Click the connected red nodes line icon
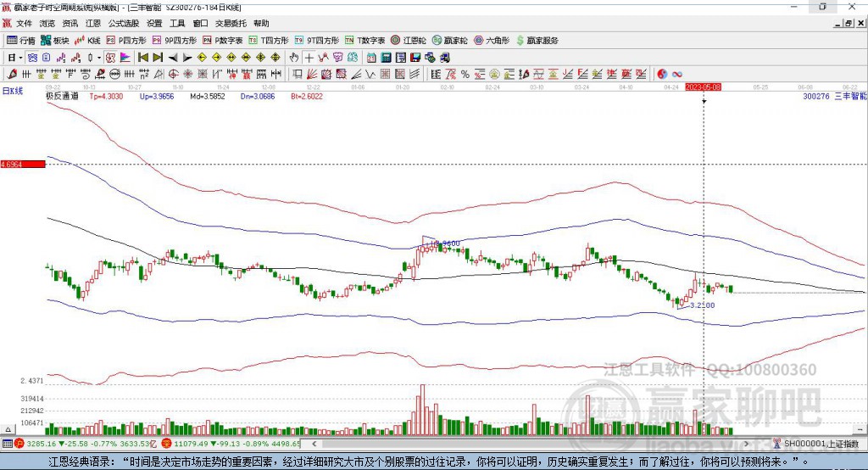868x470 pixels. [x=323, y=58]
